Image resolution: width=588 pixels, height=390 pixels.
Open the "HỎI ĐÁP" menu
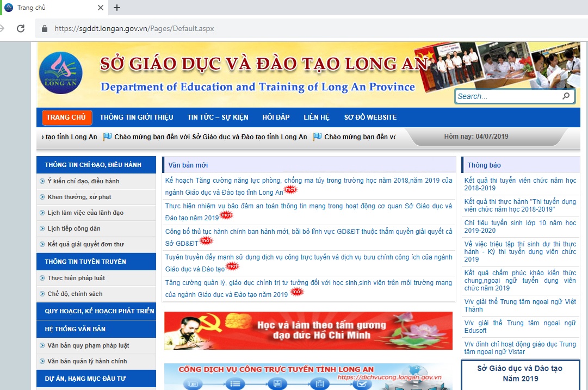(x=277, y=117)
